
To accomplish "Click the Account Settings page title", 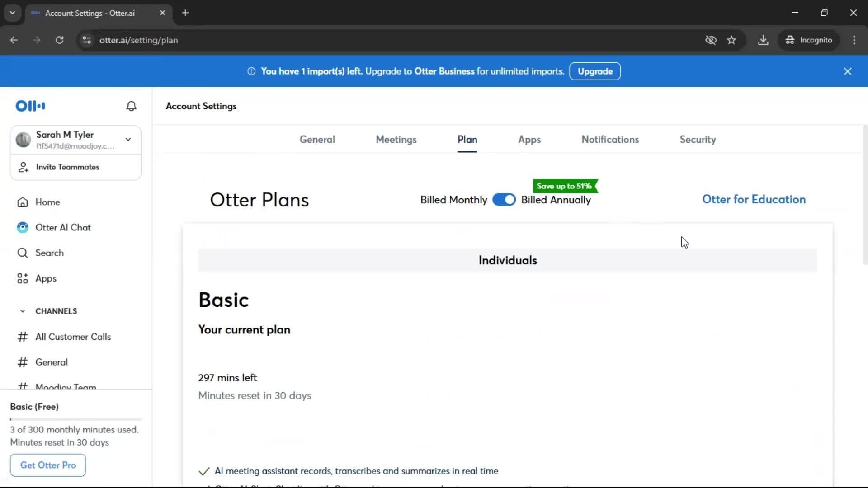I will [x=201, y=106].
